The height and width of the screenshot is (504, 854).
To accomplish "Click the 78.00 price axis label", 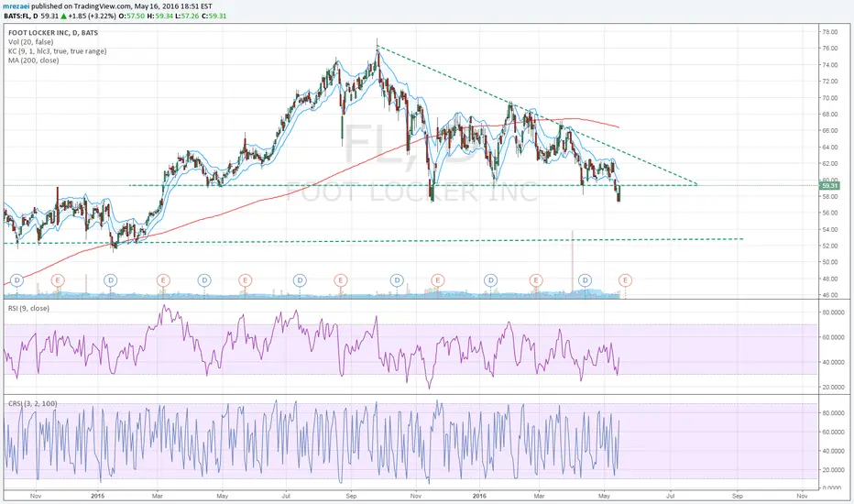I will (830, 32).
